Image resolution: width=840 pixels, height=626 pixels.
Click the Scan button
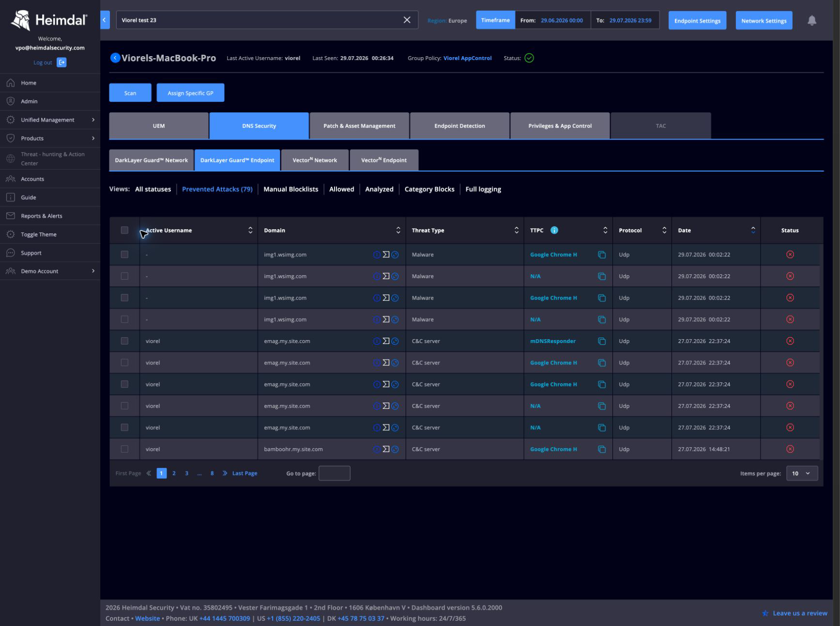130,93
